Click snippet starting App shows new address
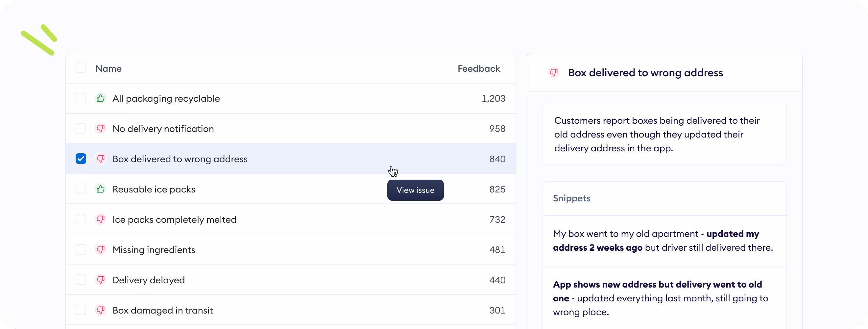The width and height of the screenshot is (868, 329). click(x=661, y=298)
